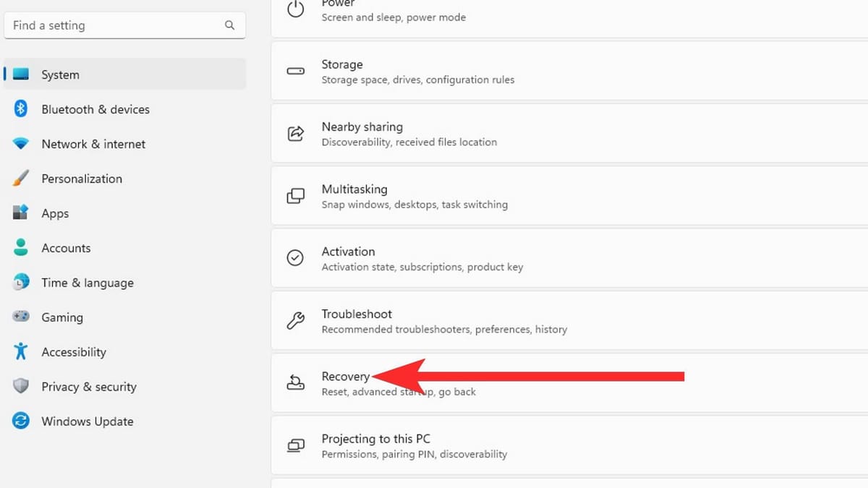The width and height of the screenshot is (868, 488).
Task: Select the shield icon for Privacy & security
Action: (x=22, y=387)
